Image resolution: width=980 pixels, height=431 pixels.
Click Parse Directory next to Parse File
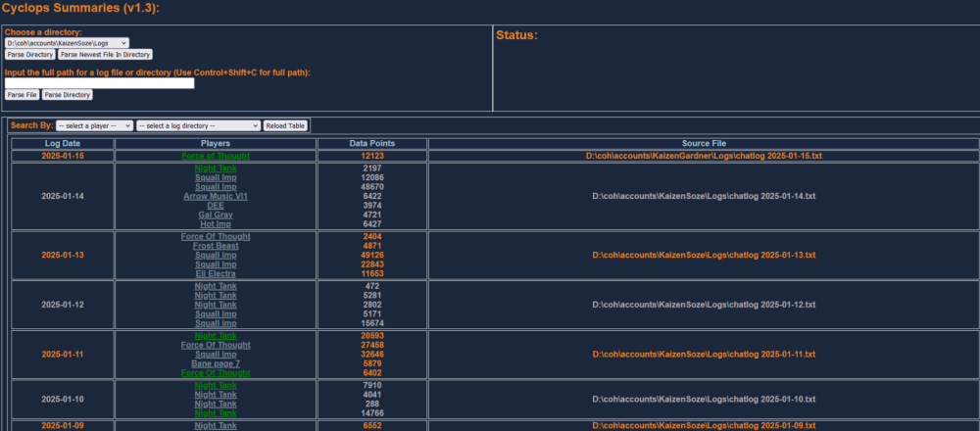[67, 95]
